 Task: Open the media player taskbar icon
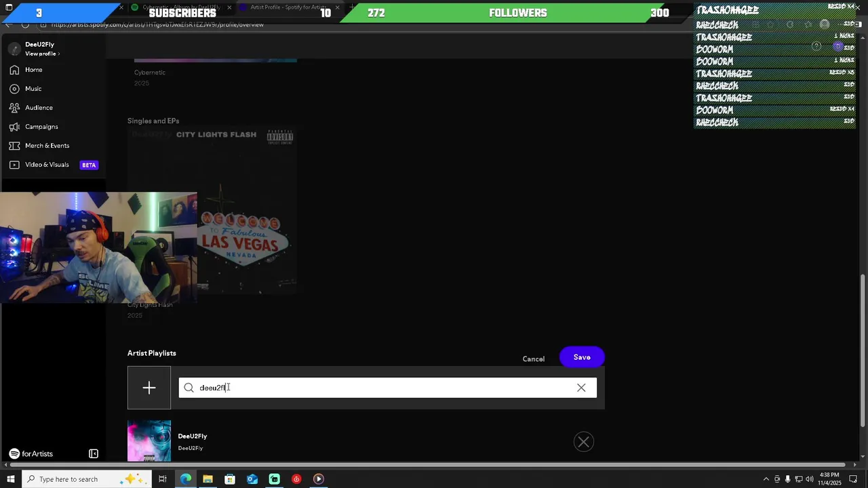tap(319, 479)
